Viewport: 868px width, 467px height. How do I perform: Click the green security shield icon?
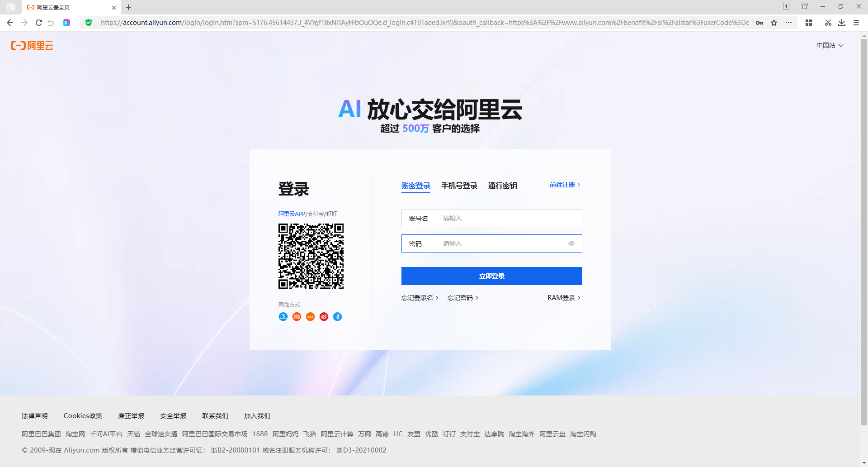(x=89, y=23)
